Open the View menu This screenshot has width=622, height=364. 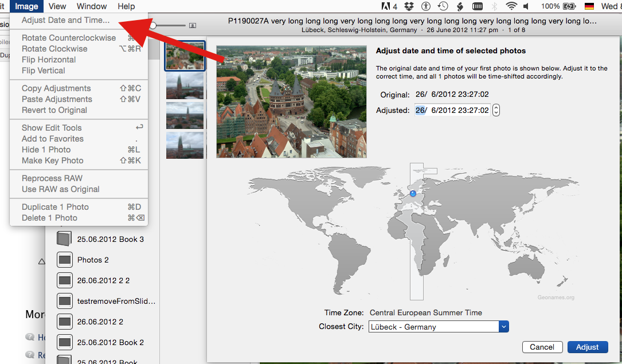click(57, 6)
